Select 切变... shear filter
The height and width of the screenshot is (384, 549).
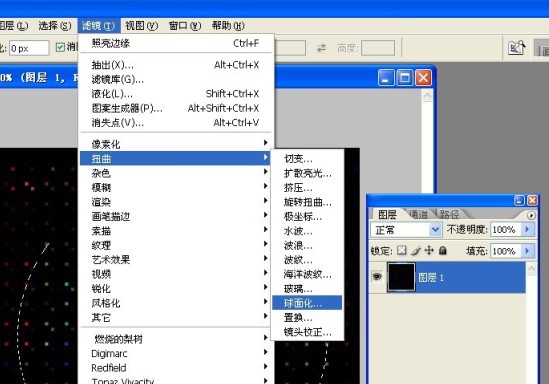click(307, 159)
